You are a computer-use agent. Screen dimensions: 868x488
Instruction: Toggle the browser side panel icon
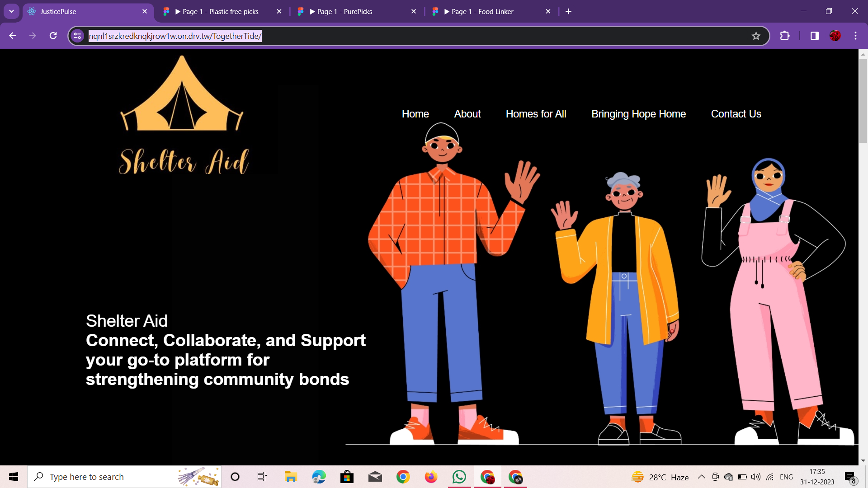pyautogui.click(x=814, y=36)
